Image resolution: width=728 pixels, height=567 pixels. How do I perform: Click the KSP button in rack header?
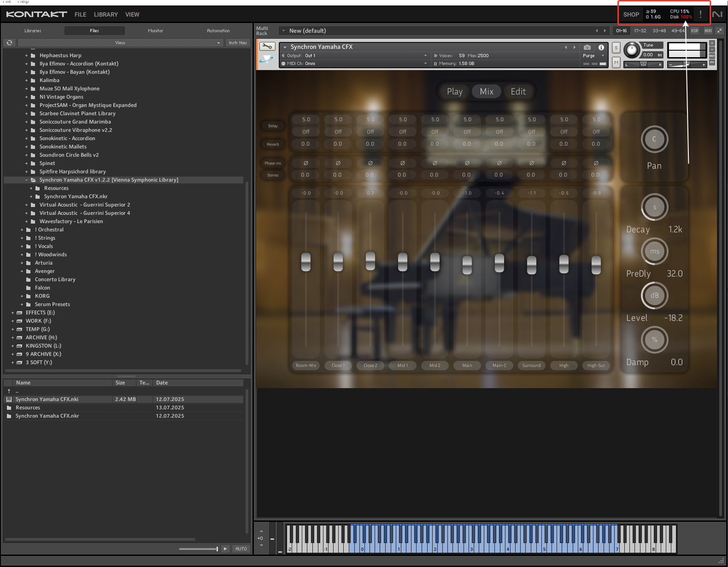tap(695, 30)
